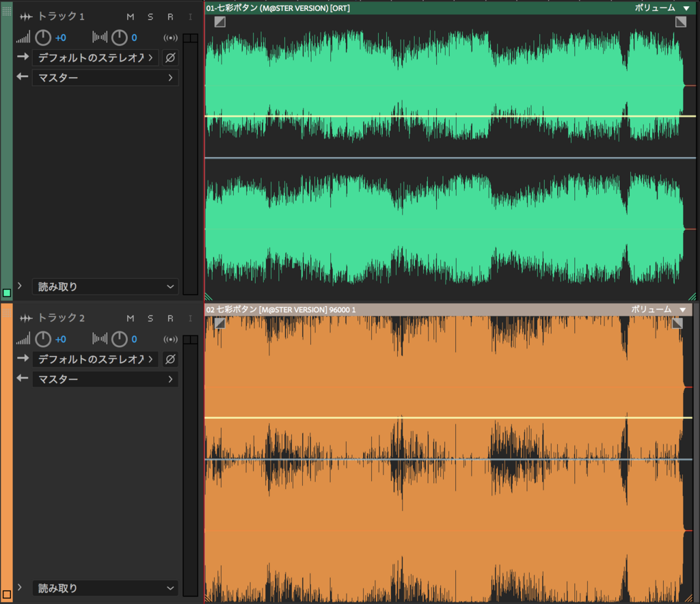Image resolution: width=700 pixels, height=604 pixels.
Task: Click the Track 1 pan knob
Action: tap(119, 38)
